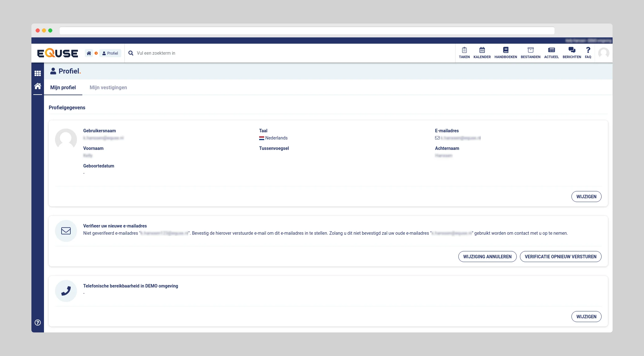Open the FAQ question mark icon
Image resolution: width=644 pixels, height=356 pixels.
(588, 52)
